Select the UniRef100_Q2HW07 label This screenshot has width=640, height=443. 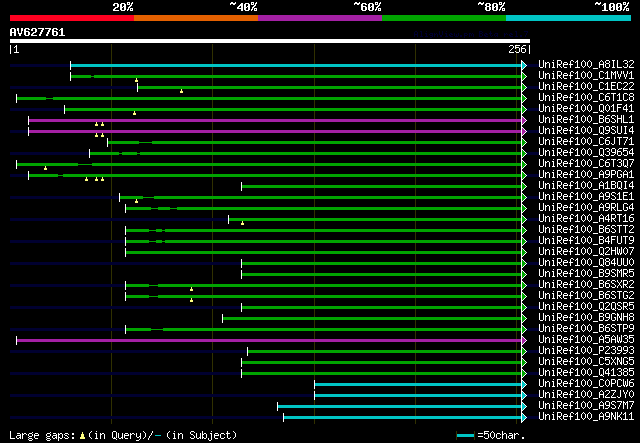click(x=586, y=252)
